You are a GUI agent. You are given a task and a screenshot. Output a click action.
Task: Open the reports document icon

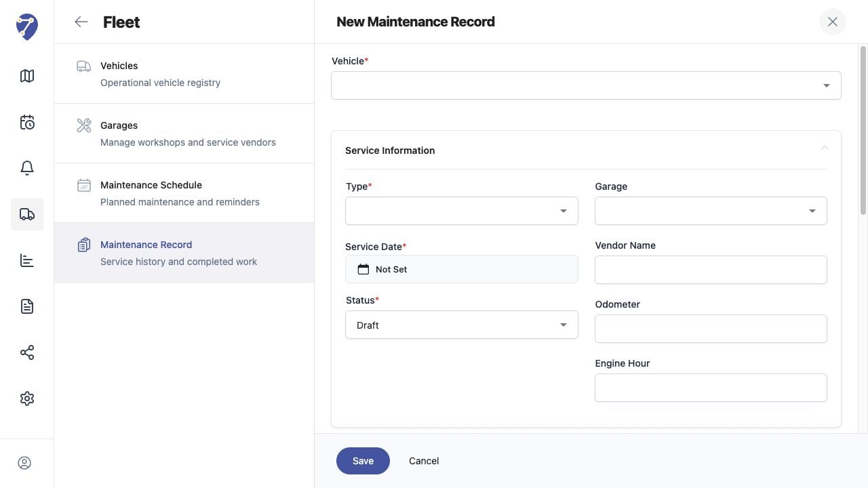point(27,306)
